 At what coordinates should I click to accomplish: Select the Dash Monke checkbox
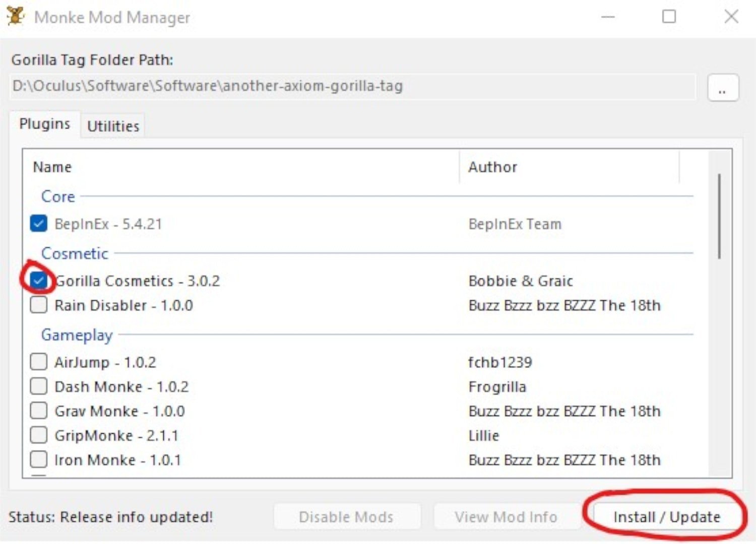[38, 385]
